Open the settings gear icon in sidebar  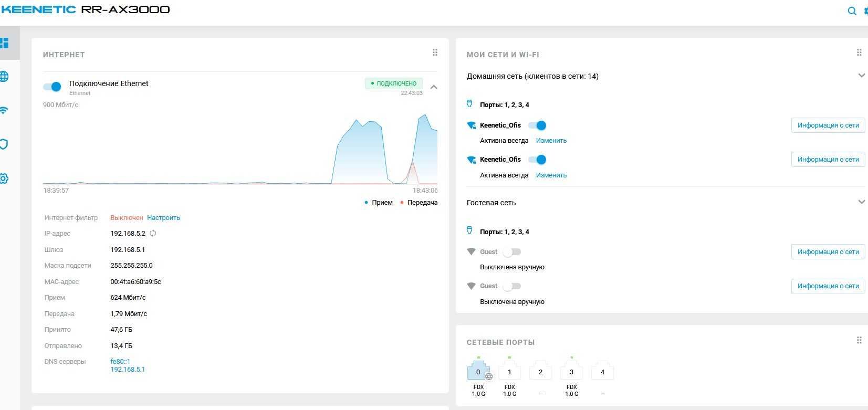(4, 178)
